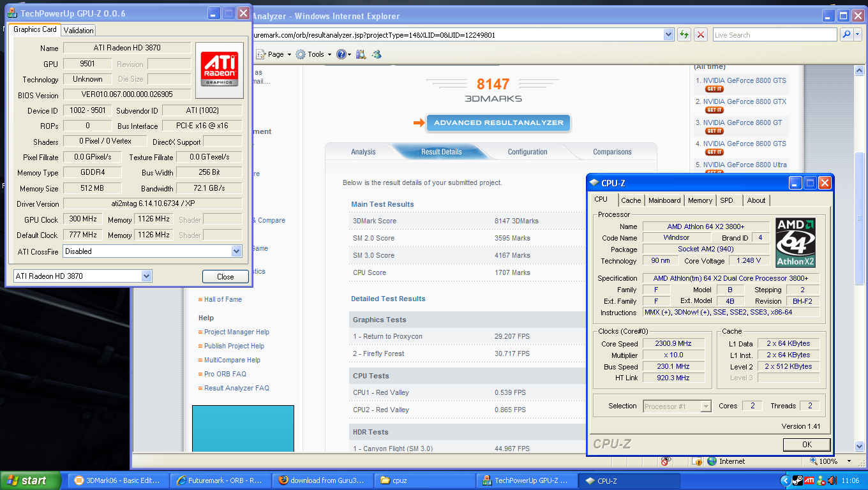The height and width of the screenshot is (490, 868).
Task: Expand hidden tray icons with the arrow
Action: [785, 480]
